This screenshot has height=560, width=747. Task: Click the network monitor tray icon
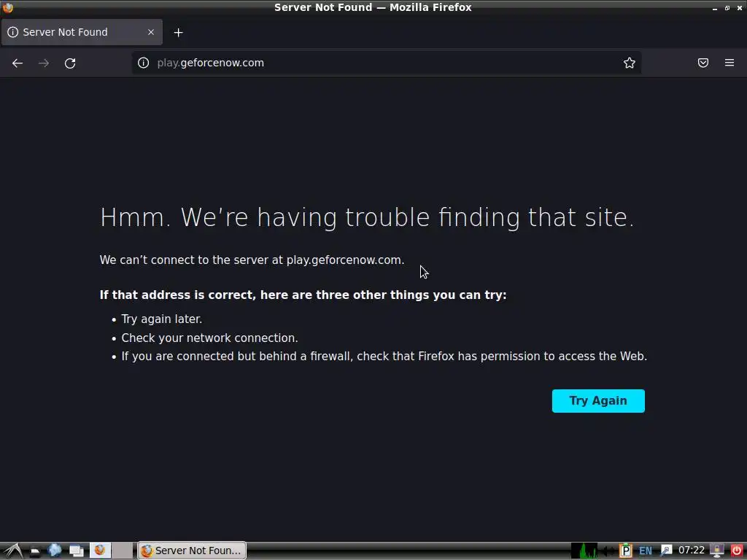click(x=717, y=551)
